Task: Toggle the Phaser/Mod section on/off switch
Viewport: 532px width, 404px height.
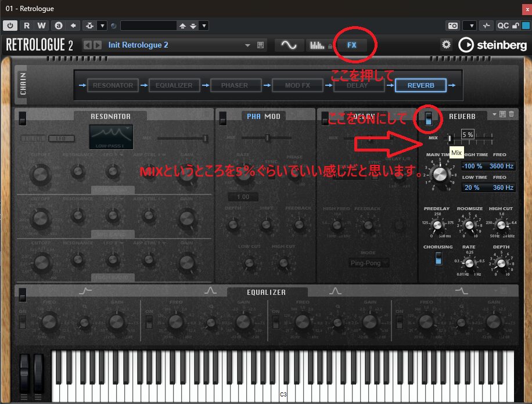Action: 223,118
